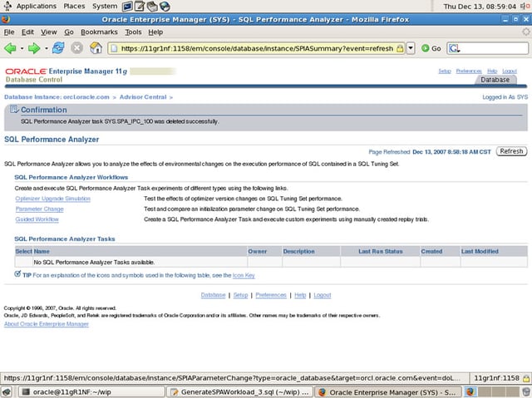Open the GNOME Applications menu
Image resolution: width=532 pixels, height=398 pixels.
coord(37,6)
